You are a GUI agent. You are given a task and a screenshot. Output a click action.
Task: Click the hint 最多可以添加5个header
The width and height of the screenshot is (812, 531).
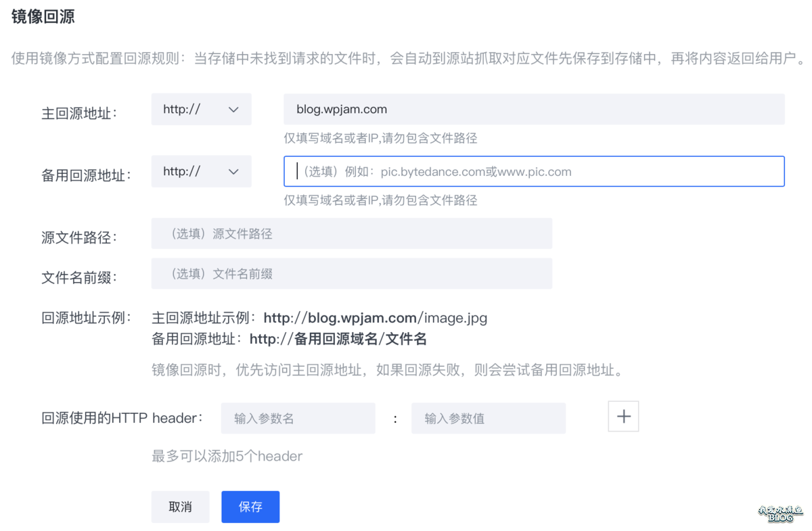[x=227, y=456]
